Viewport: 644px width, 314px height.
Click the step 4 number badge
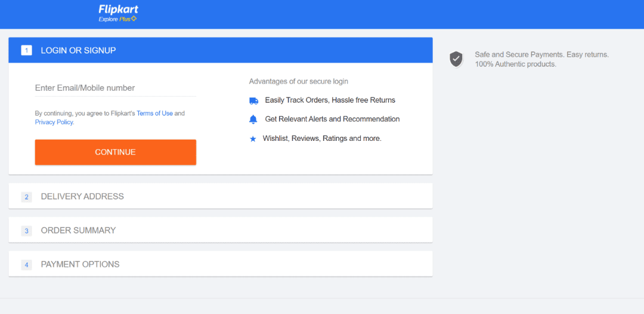click(x=27, y=264)
